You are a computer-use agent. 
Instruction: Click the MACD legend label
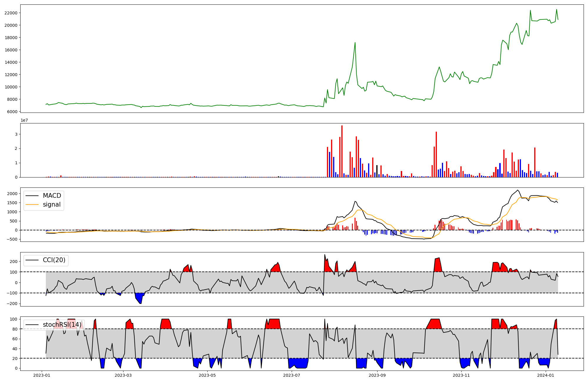[x=52, y=196]
